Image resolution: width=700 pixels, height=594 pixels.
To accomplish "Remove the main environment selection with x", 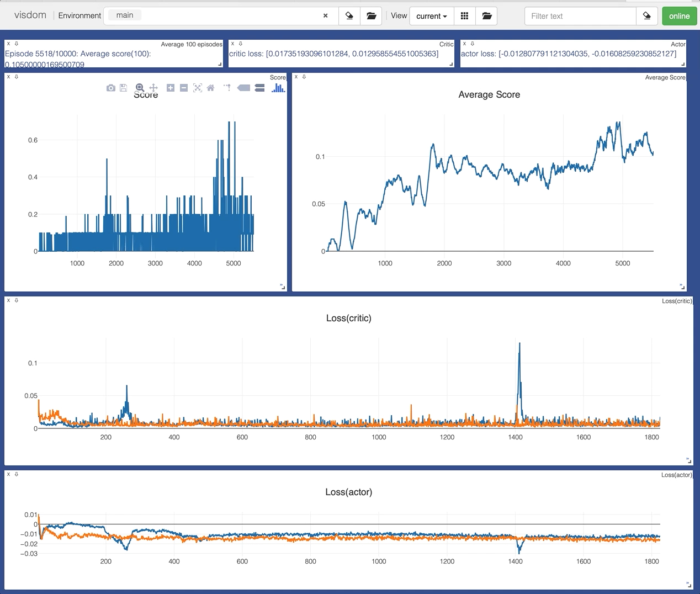I will click(x=326, y=16).
